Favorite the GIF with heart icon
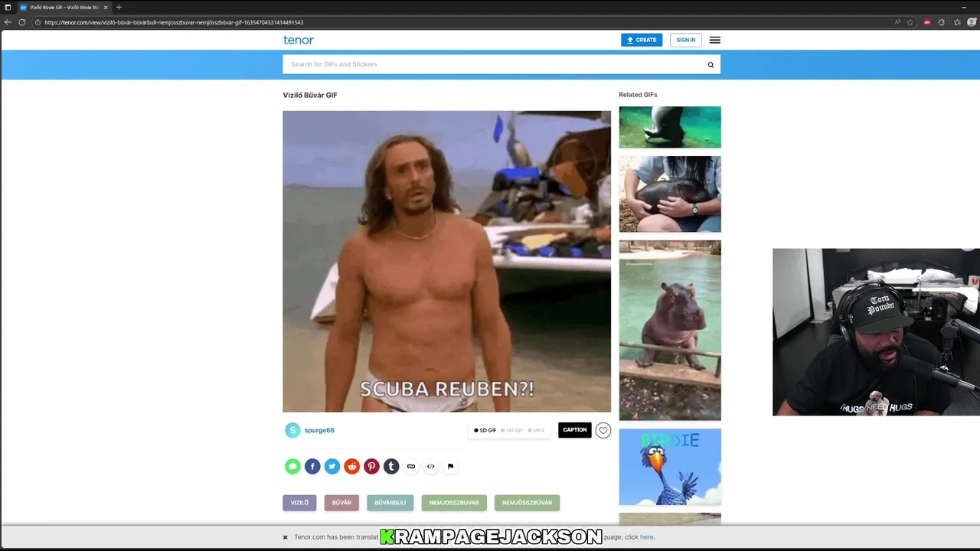This screenshot has height=551, width=980. point(603,430)
